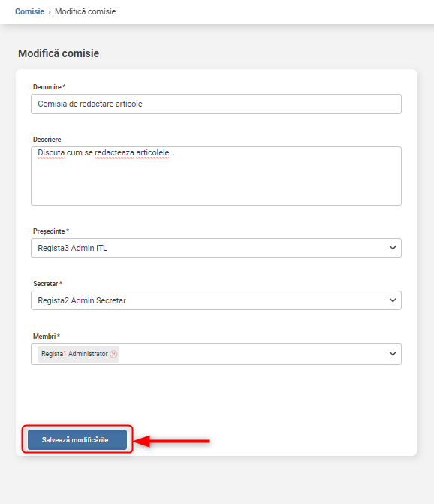Click the Denumire field label

[49, 87]
